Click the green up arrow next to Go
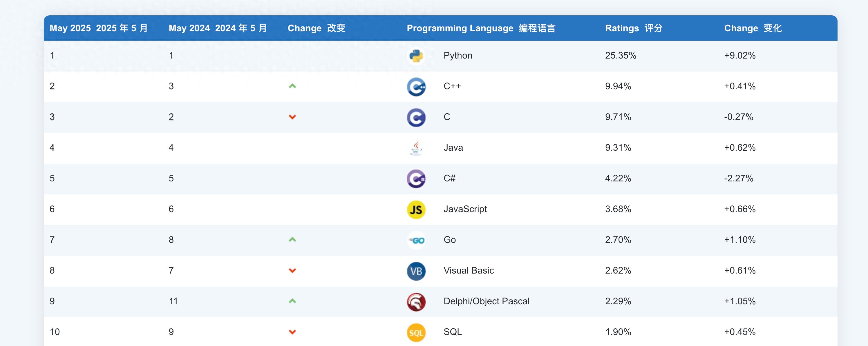Image resolution: width=868 pixels, height=346 pixels. pyautogui.click(x=292, y=240)
